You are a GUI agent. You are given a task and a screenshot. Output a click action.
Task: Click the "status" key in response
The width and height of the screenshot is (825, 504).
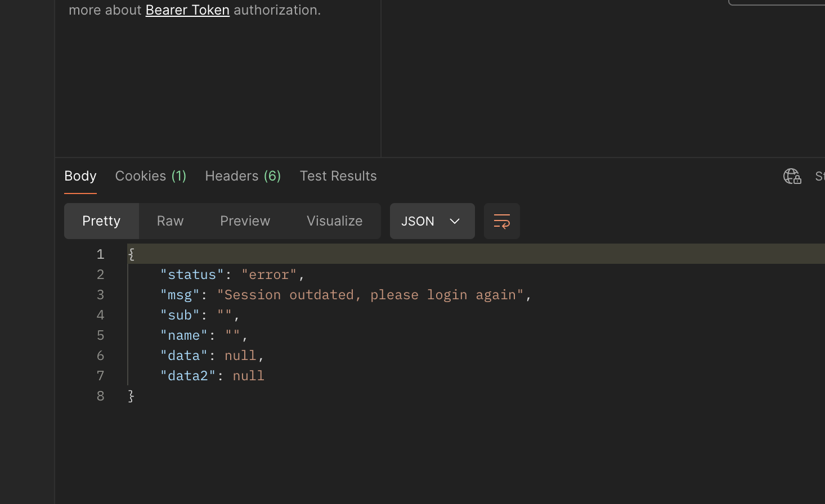pyautogui.click(x=192, y=274)
